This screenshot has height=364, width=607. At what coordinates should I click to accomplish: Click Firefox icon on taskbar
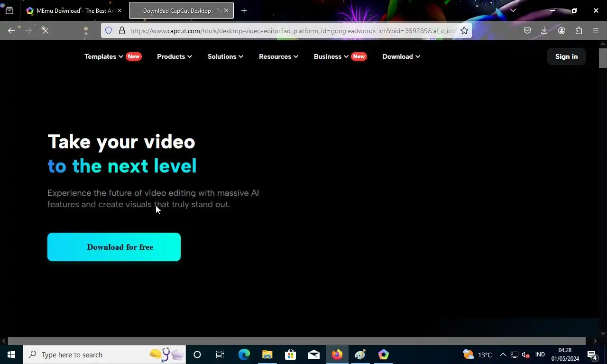pos(337,355)
